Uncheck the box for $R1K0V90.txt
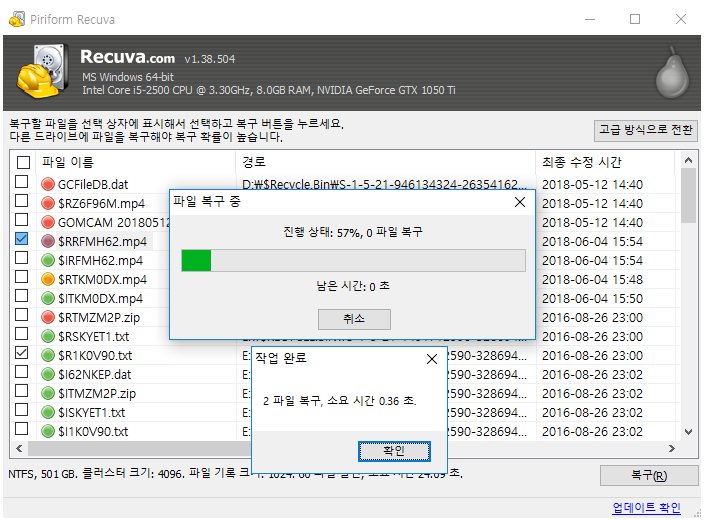This screenshot has height=520, width=705. click(22, 353)
